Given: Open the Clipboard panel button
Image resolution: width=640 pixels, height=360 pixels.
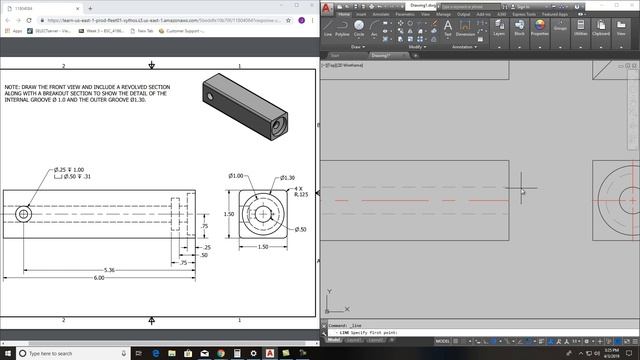Looking at the screenshot, I should [601, 28].
